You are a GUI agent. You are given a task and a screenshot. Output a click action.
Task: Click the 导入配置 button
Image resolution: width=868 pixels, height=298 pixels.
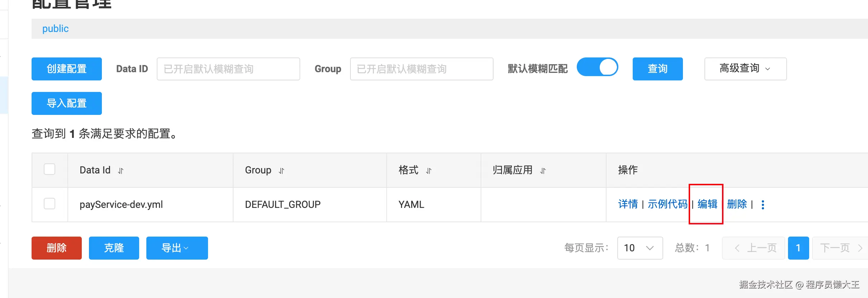67,103
